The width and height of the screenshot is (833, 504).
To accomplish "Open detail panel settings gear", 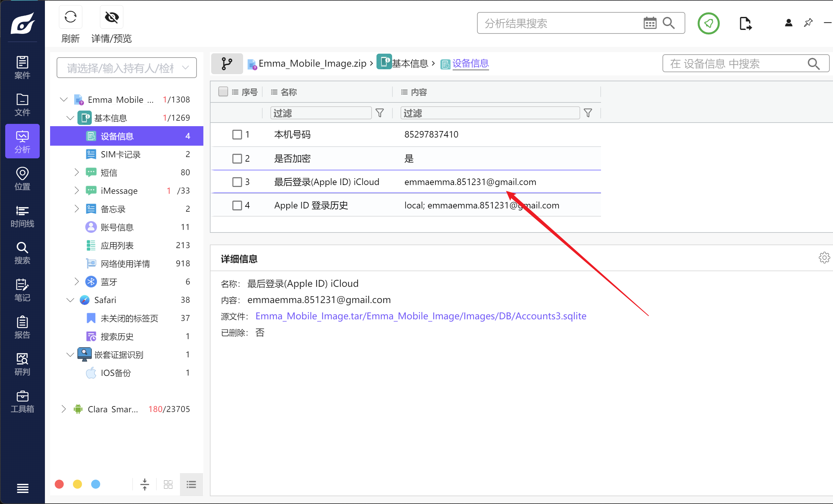I will coord(824,258).
